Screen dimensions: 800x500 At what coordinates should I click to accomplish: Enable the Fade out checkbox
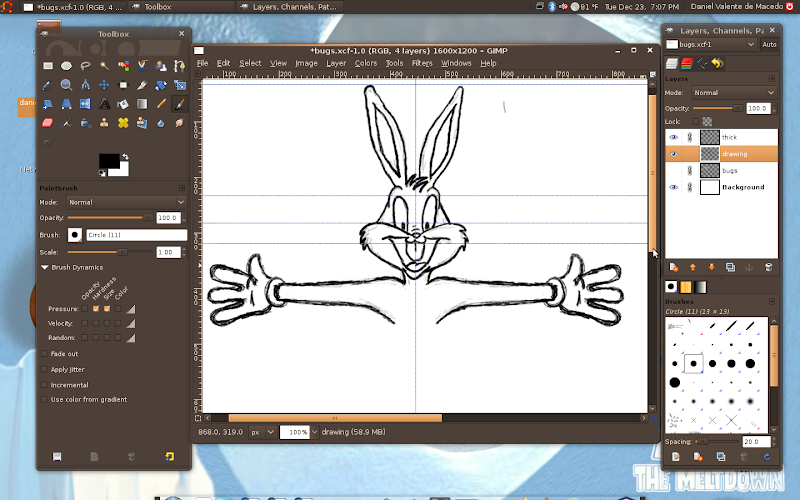click(x=44, y=354)
